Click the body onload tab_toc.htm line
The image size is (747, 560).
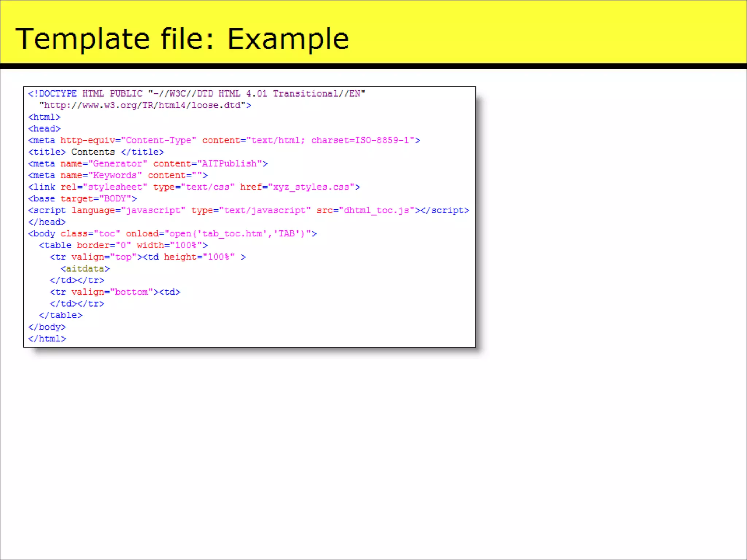[x=172, y=234]
